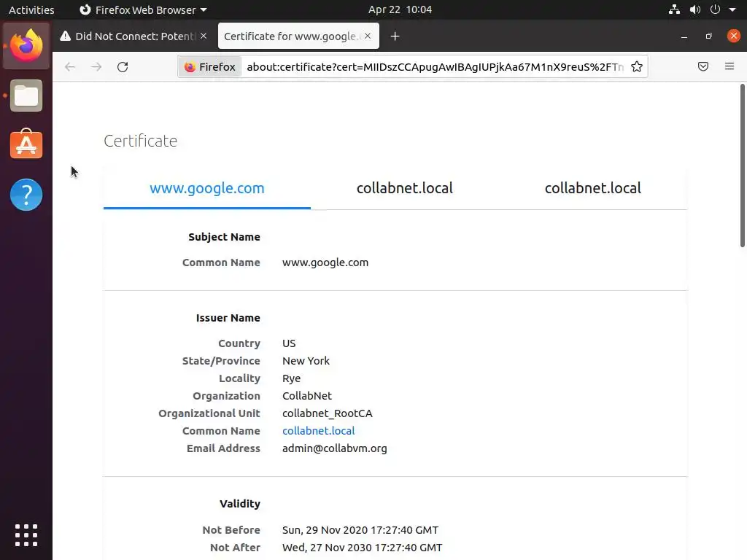The height and width of the screenshot is (560, 747).
Task: Go back to previous page
Action: [70, 66]
